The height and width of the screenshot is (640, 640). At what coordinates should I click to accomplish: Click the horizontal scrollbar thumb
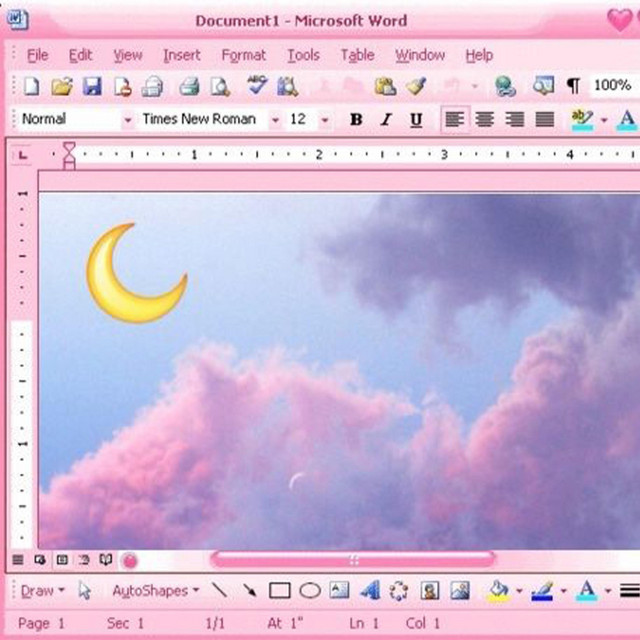[x=353, y=560]
